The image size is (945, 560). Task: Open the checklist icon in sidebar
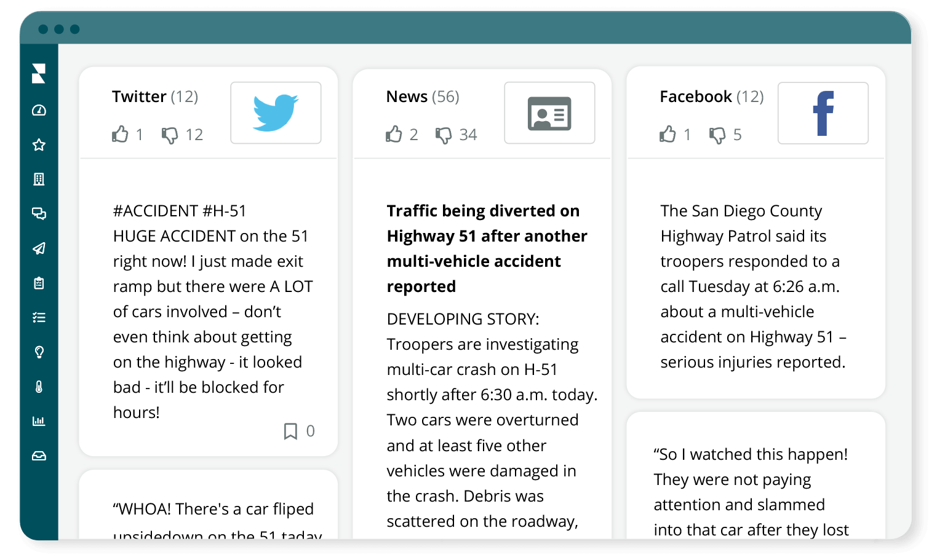coord(39,317)
